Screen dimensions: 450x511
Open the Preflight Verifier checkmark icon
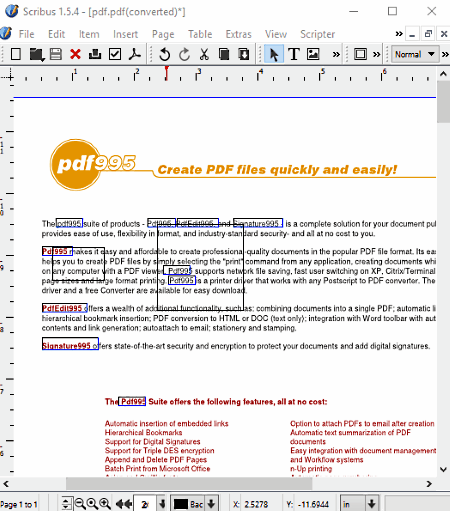(115, 54)
